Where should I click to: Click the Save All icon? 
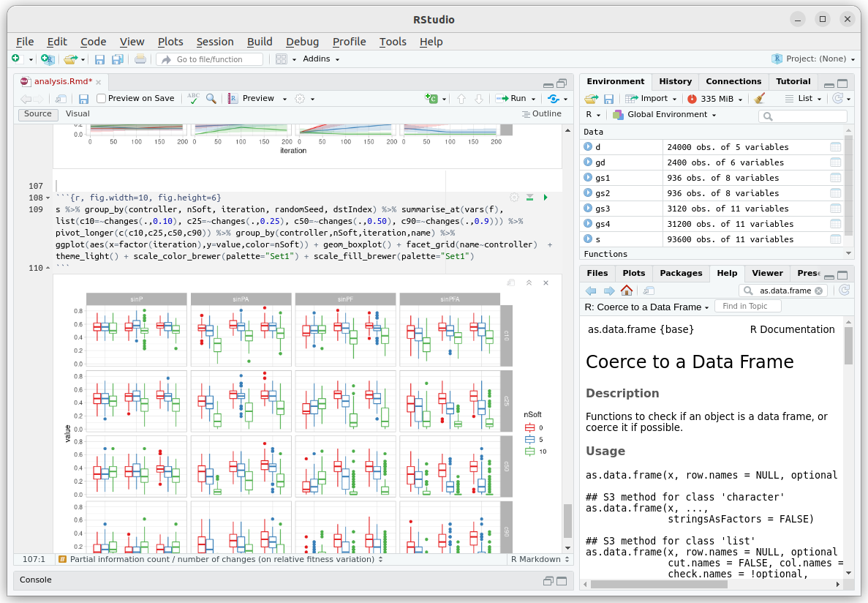click(x=117, y=59)
